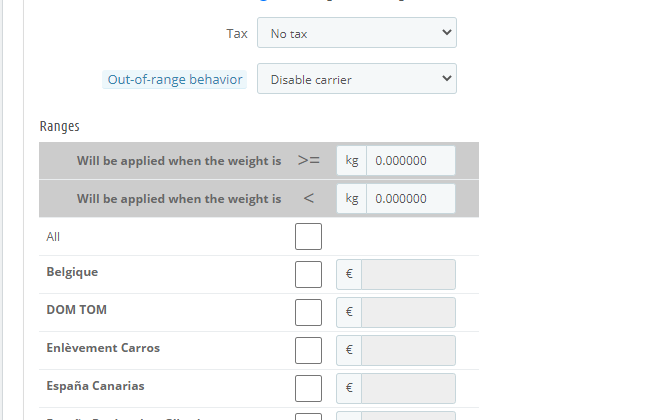The height and width of the screenshot is (420, 654).
Task: Open the Out-of-range behavior dropdown
Action: click(x=357, y=78)
